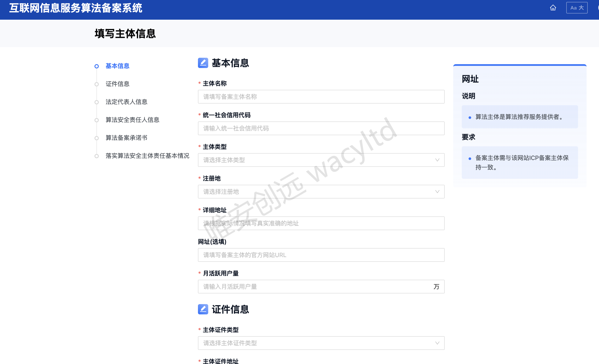The height and width of the screenshot is (364, 599).
Task: Focus the 主体名称 input field
Action: (321, 97)
